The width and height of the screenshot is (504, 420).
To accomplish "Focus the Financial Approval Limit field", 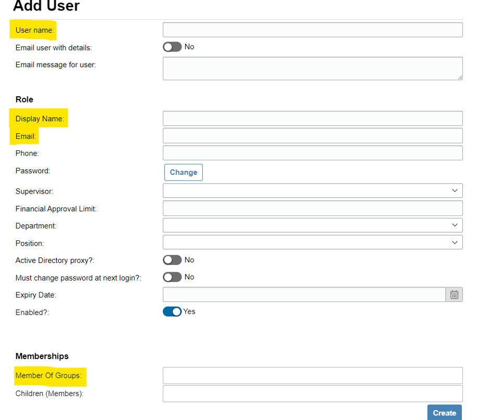I will (x=313, y=208).
